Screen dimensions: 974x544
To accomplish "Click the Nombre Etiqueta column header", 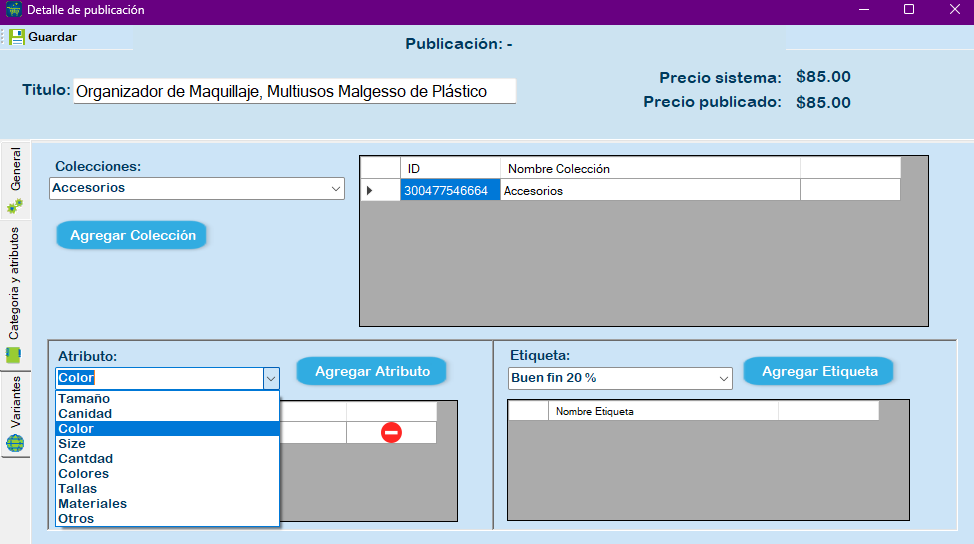I will (662, 411).
